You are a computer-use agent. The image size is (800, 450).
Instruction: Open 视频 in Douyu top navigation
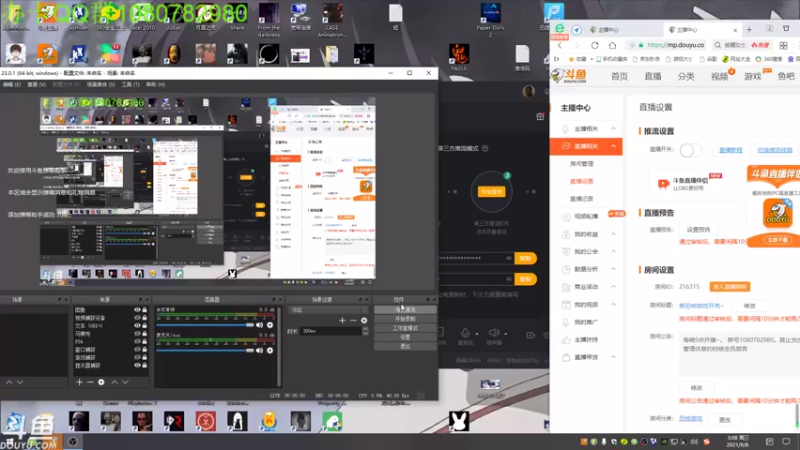(719, 77)
